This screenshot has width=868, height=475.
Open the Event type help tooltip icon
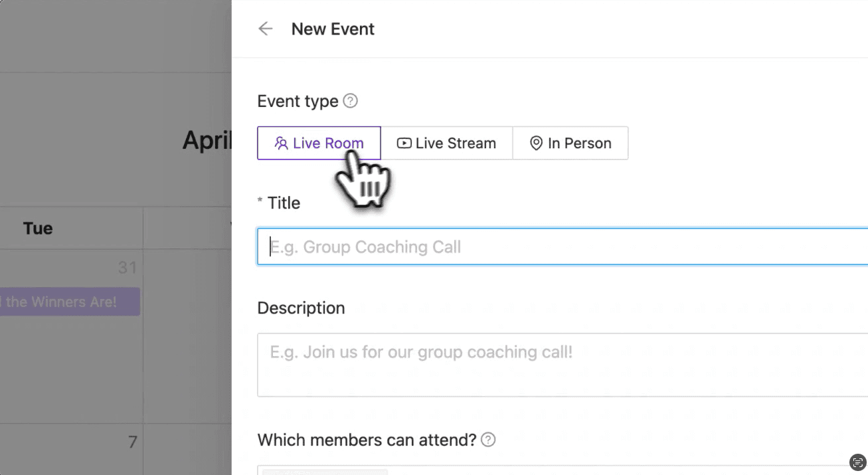351,101
